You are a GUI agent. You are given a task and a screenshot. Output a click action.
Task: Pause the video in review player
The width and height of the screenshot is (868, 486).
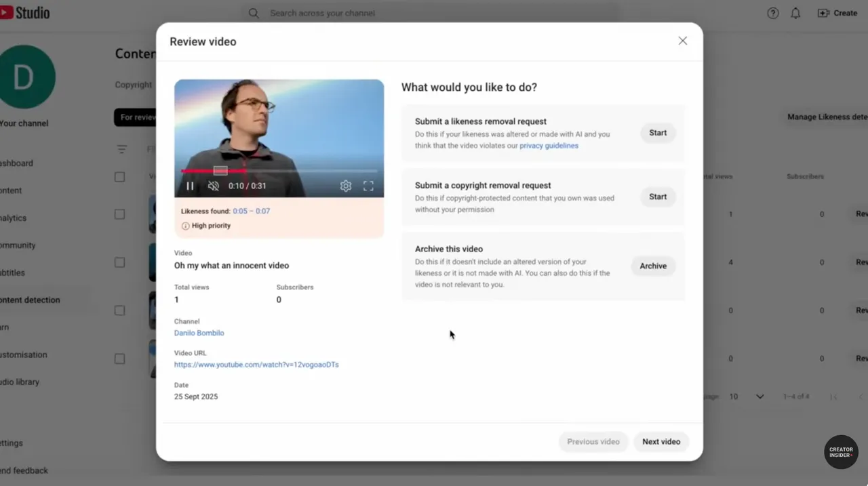pyautogui.click(x=190, y=186)
